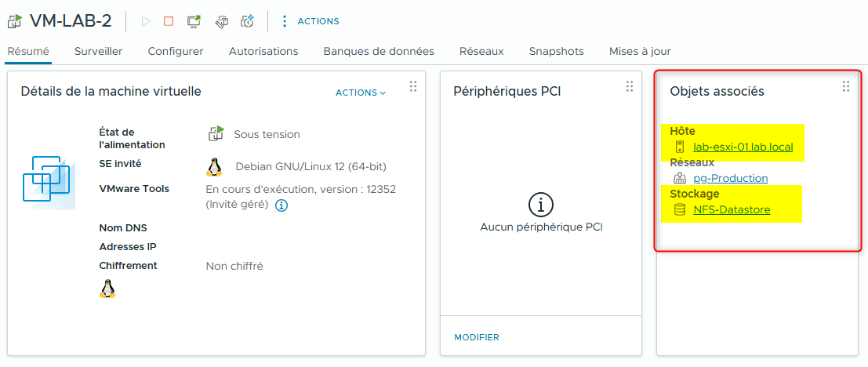Click the info icon above Aucun périphérique PCI
Screen dimensions: 868x367
click(x=541, y=205)
